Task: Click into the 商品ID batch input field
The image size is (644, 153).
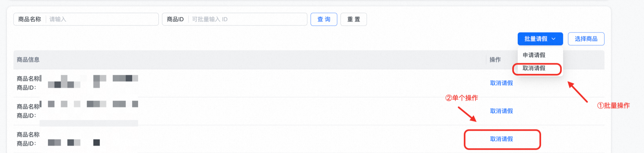Action: (x=248, y=19)
